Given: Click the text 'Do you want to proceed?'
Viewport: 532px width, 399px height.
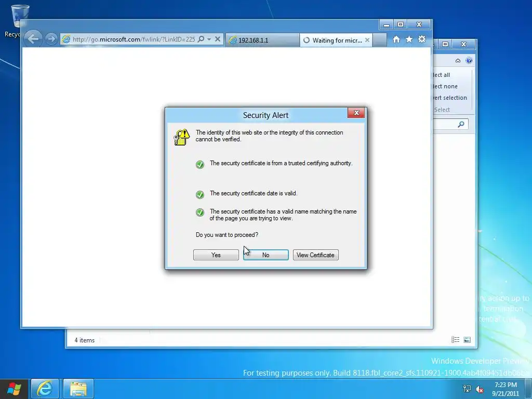Looking at the screenshot, I should pyautogui.click(x=227, y=235).
